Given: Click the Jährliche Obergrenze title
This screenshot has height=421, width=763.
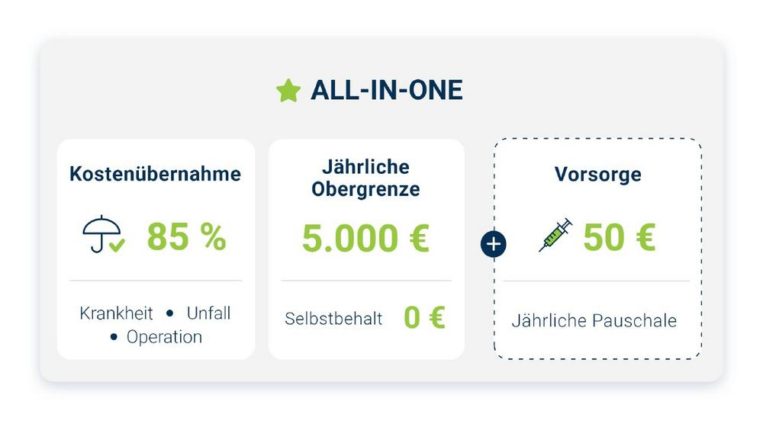Looking at the screenshot, I should click(365, 177).
